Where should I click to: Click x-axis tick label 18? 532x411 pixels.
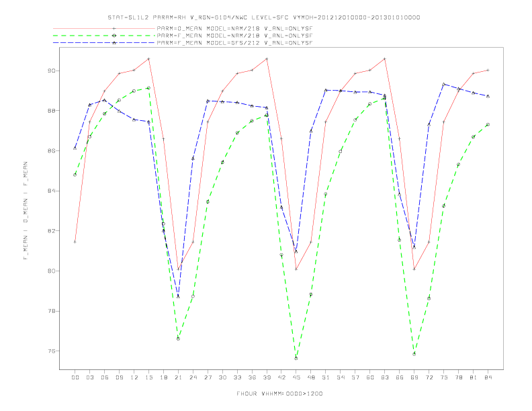tap(163, 377)
